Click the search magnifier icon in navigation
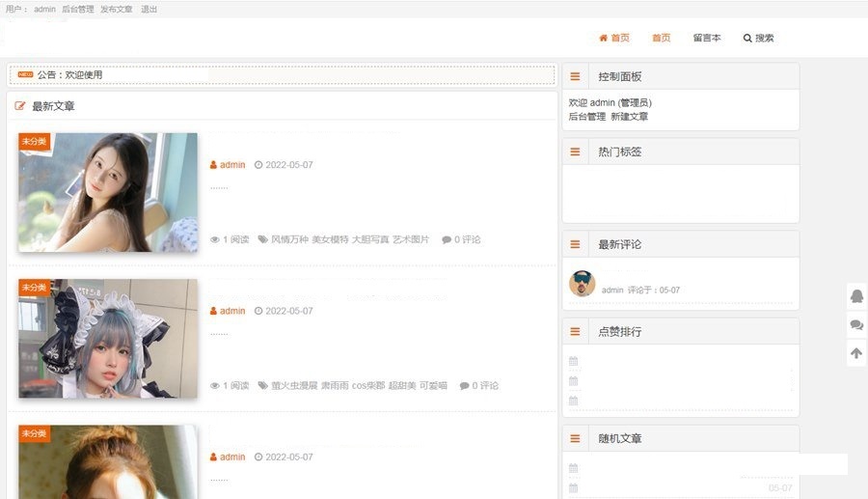Image resolution: width=868 pixels, height=499 pixels. pyautogui.click(x=747, y=39)
